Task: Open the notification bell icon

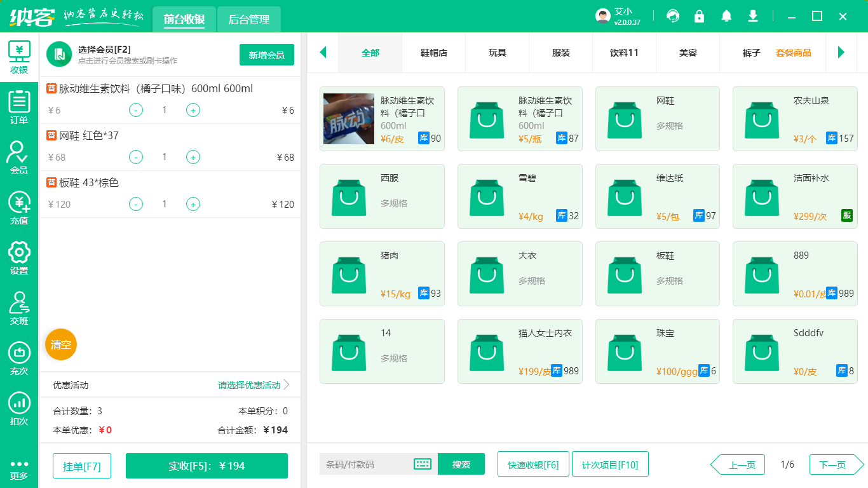Action: [726, 16]
